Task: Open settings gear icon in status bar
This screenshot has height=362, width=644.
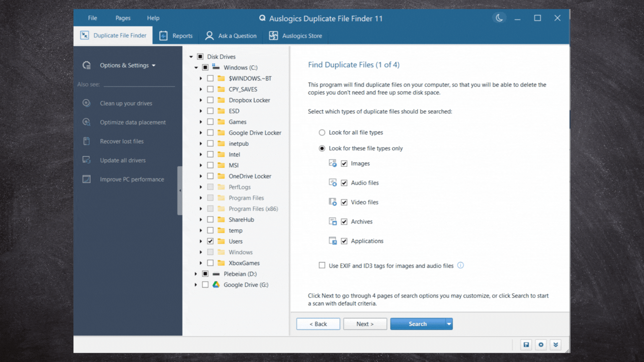Action: point(541,345)
